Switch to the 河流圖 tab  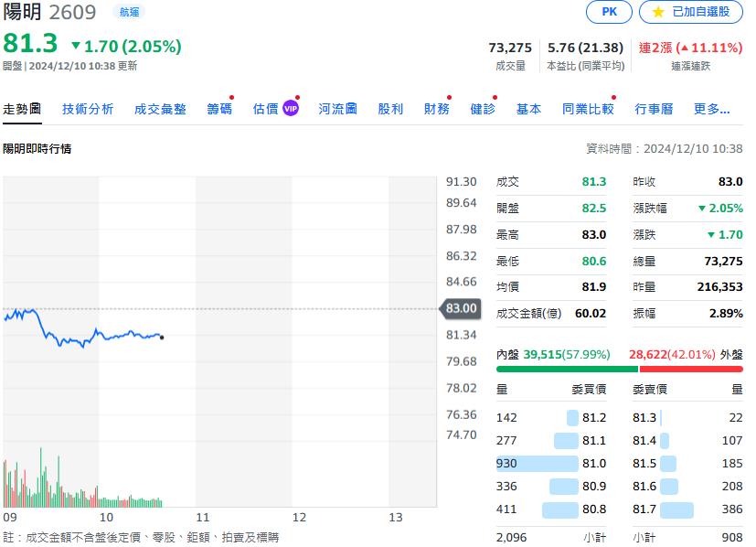click(337, 109)
